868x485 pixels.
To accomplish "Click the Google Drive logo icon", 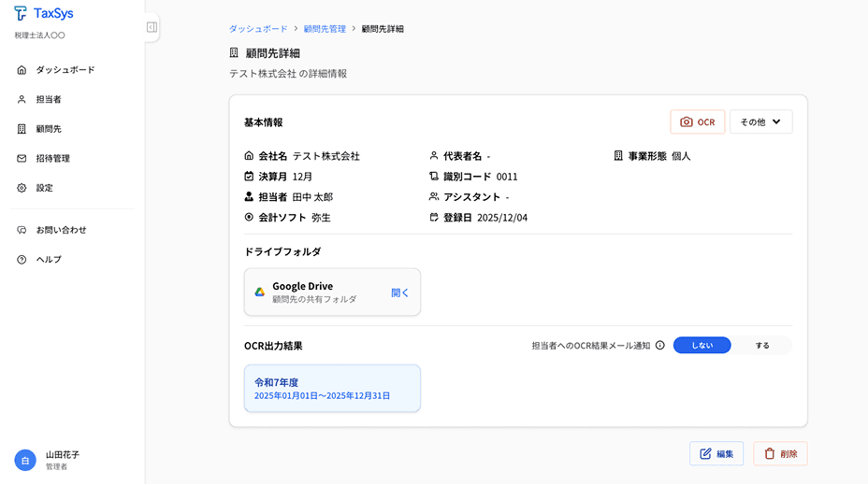I will click(x=260, y=292).
